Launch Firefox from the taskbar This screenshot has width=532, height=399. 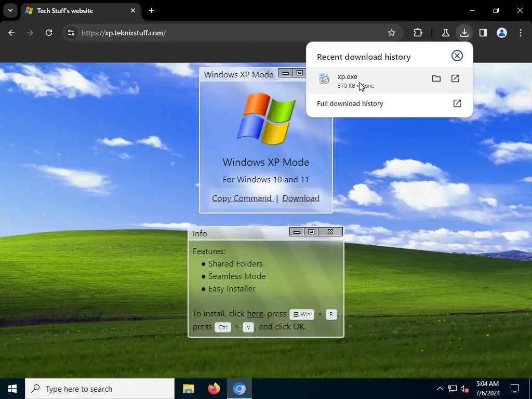pyautogui.click(x=214, y=389)
